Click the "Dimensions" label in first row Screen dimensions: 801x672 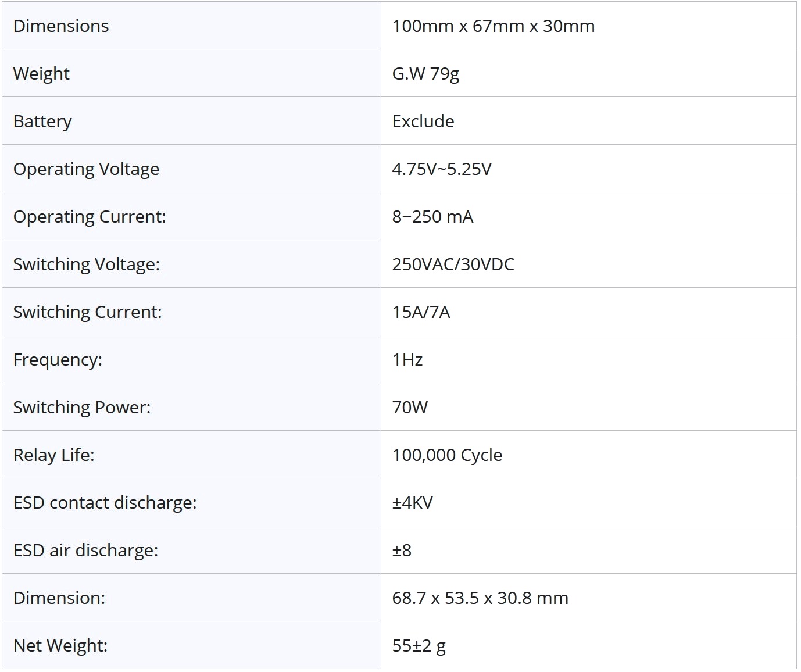(x=61, y=26)
